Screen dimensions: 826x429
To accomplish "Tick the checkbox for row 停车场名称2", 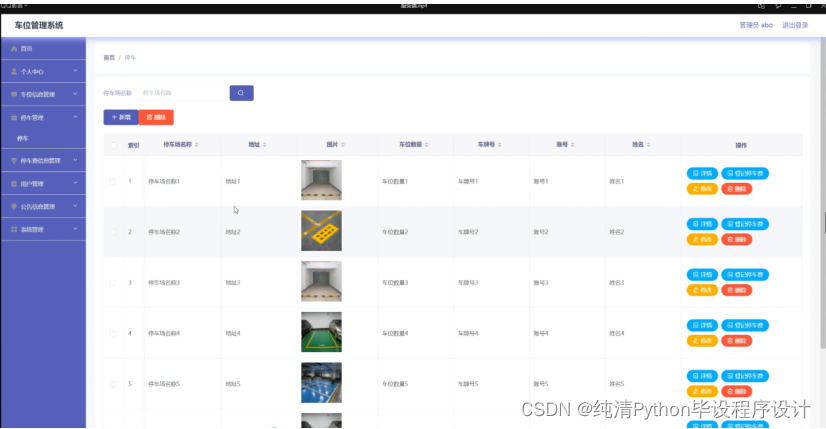I will point(113,232).
